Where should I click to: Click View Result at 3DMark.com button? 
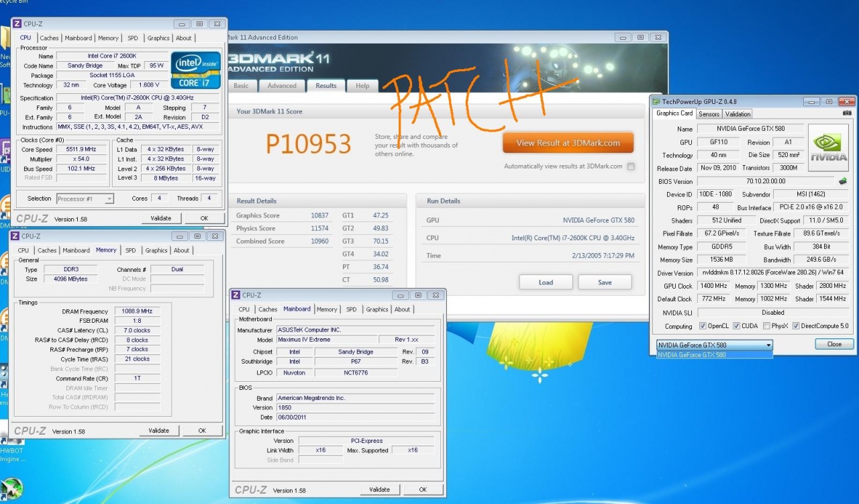[568, 143]
